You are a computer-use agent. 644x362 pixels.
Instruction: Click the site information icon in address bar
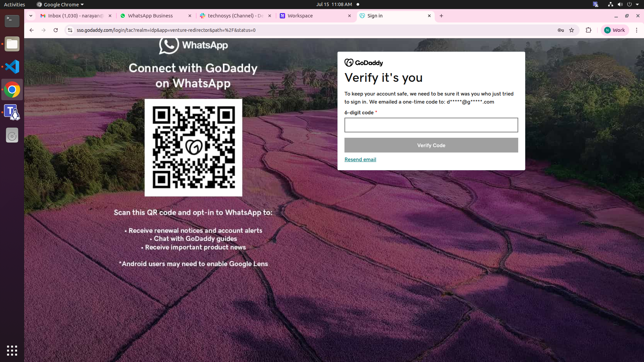70,30
